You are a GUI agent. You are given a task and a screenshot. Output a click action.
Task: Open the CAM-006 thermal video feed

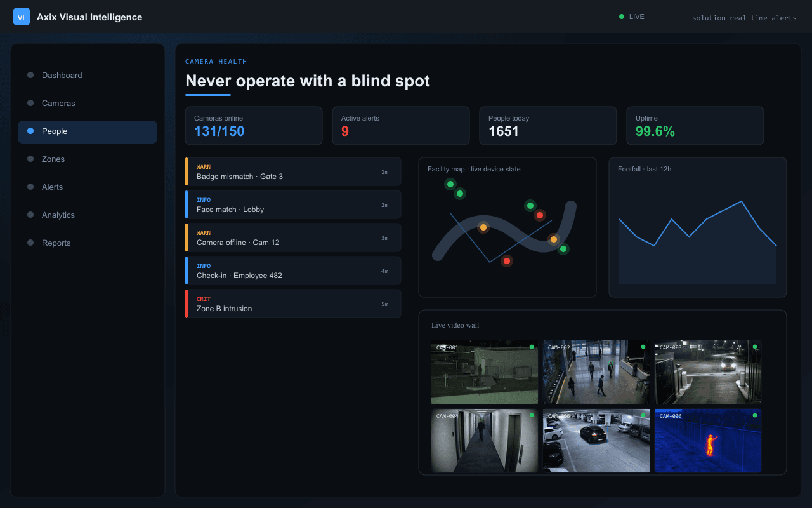coord(708,441)
